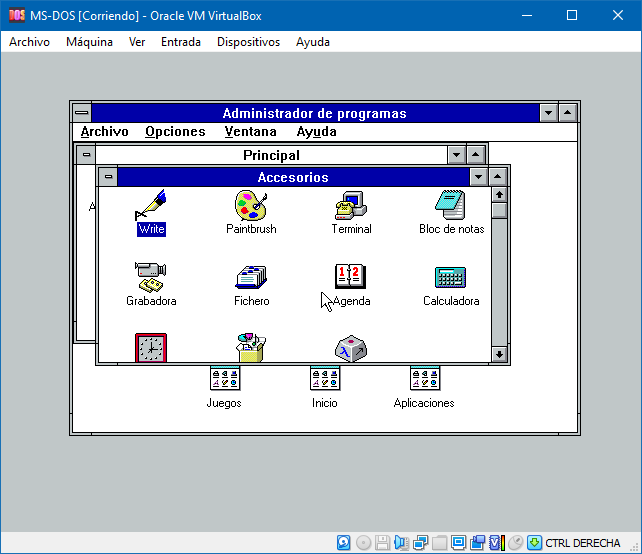Open Administrador de programas control menu box
This screenshot has height=554, width=642.
tap(82, 113)
